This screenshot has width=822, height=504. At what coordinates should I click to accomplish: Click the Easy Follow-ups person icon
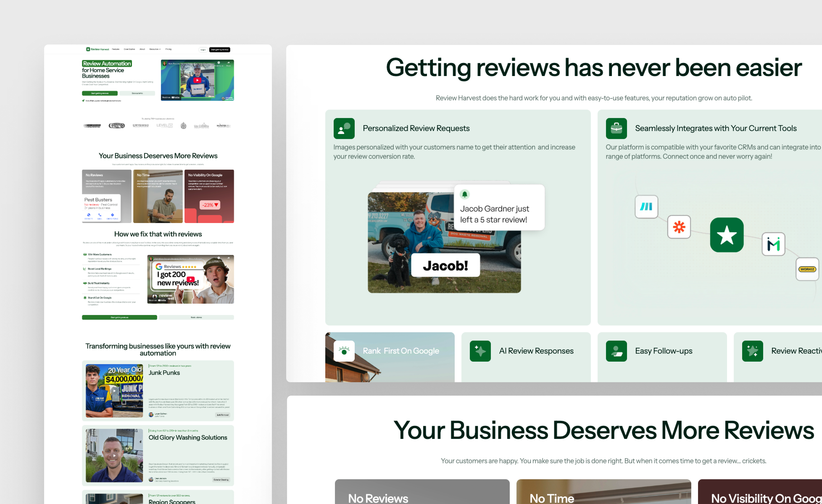(x=616, y=351)
